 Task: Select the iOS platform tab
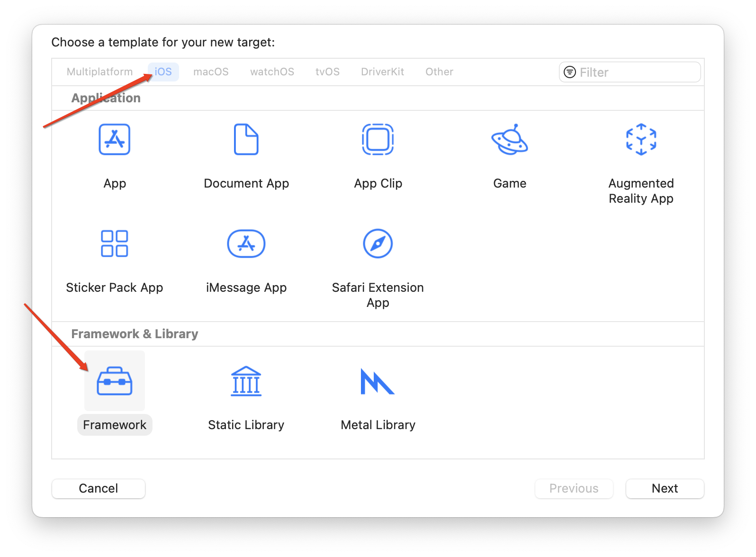[163, 72]
